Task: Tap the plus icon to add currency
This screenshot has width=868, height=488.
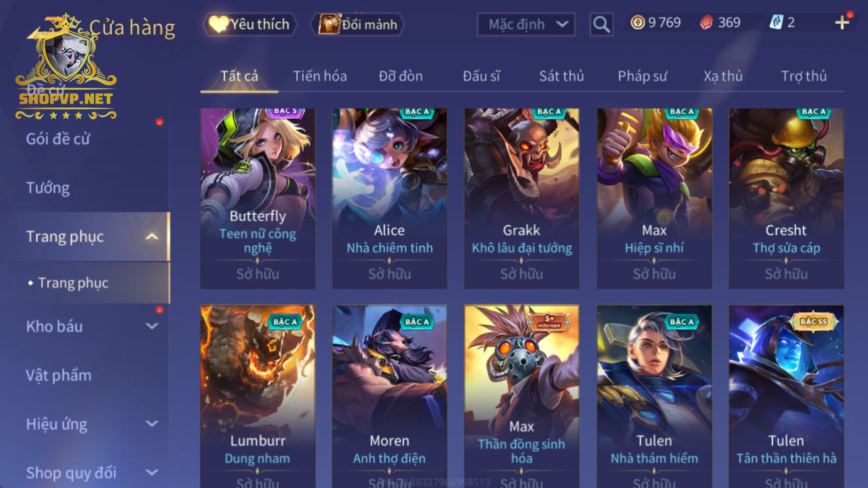Action: click(x=842, y=23)
